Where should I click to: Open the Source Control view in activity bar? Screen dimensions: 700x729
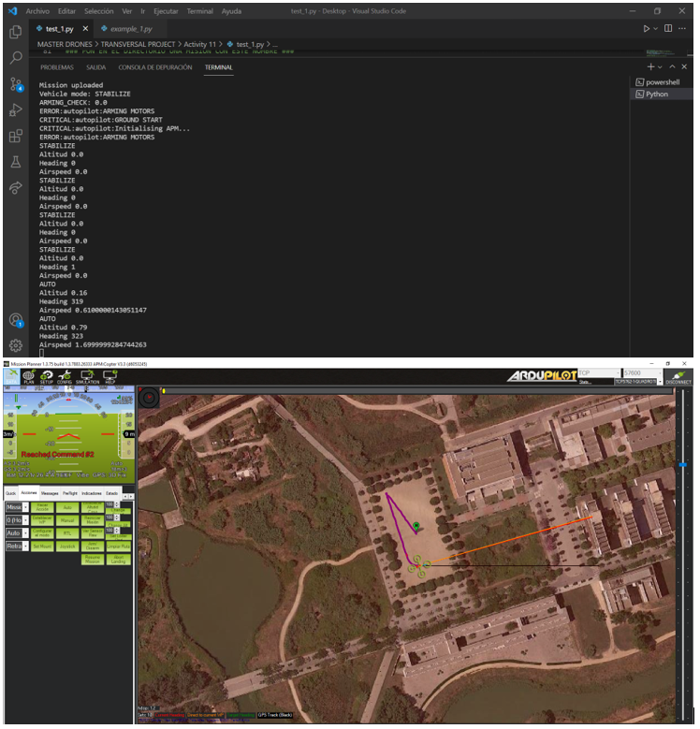coord(15,84)
